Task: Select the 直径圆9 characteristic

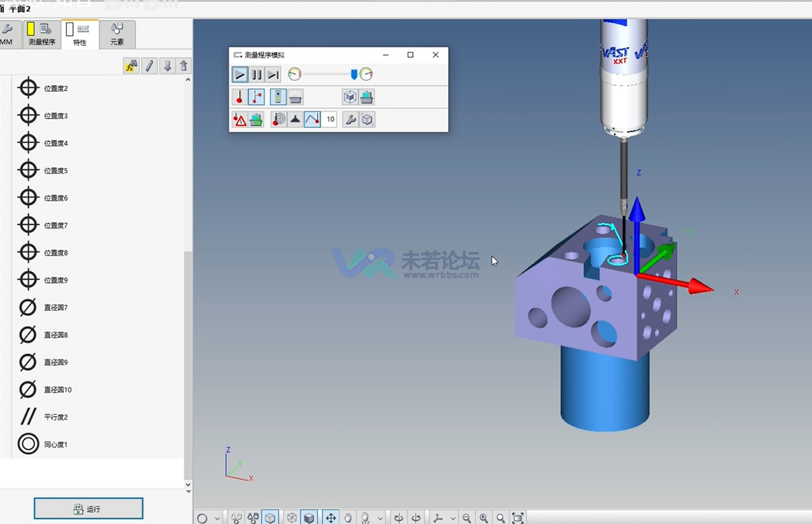Action: [x=43, y=363]
